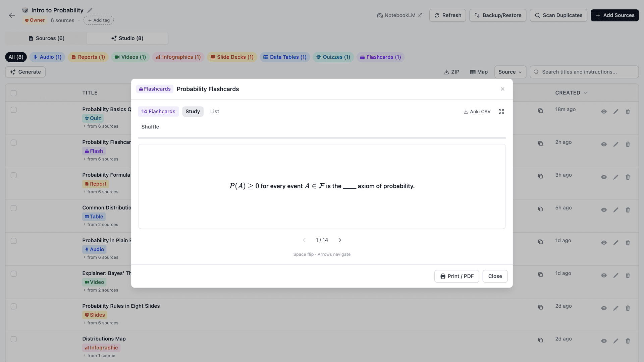This screenshot has width=644, height=362.
Task: Delete the 3h ago row
Action: click(628, 177)
